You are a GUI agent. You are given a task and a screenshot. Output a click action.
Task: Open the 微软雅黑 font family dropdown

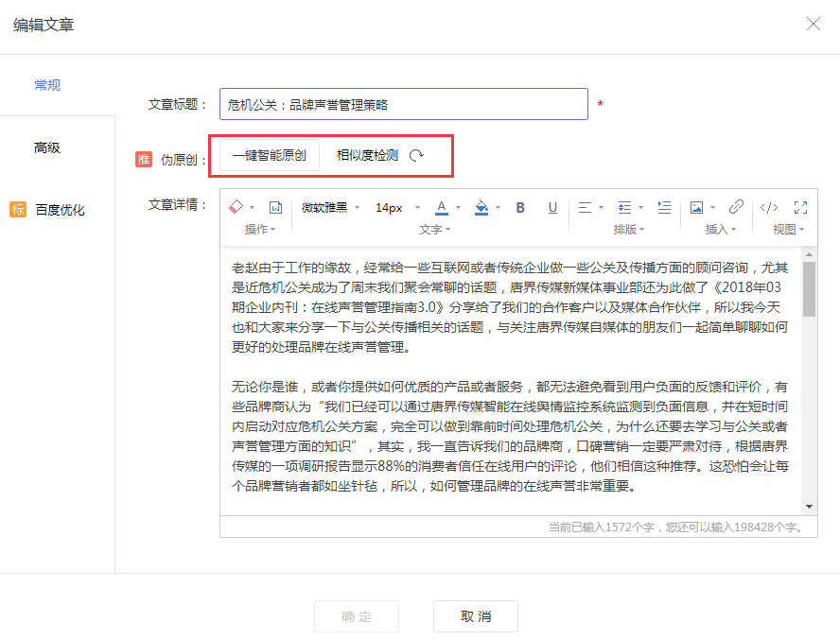[330, 207]
